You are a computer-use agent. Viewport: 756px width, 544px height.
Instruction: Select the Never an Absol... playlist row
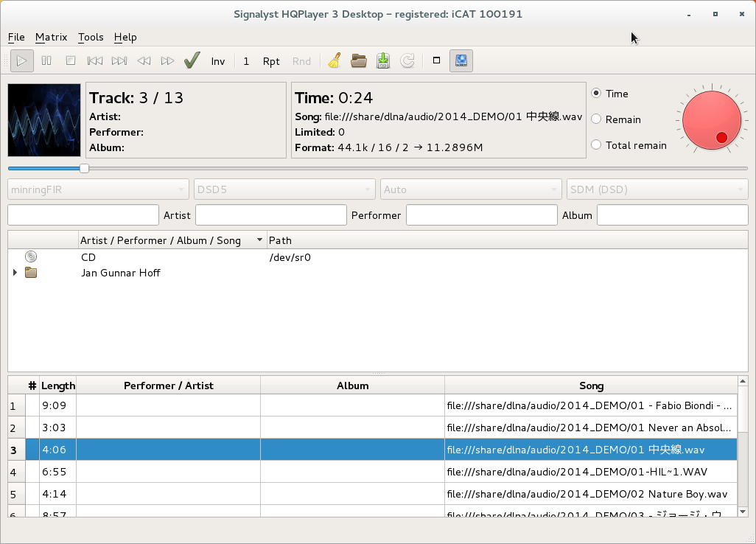coord(372,428)
